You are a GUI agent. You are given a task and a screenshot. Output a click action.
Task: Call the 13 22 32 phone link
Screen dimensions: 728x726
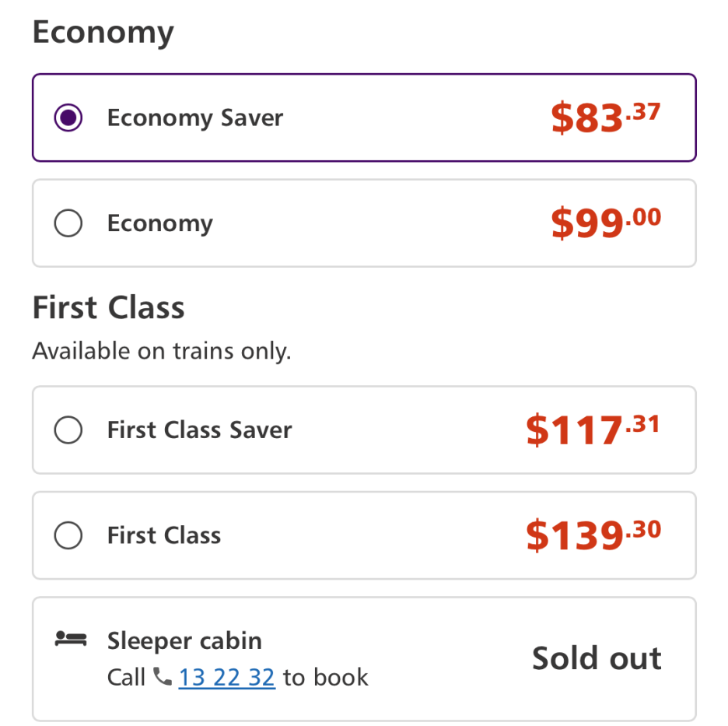pos(227,677)
